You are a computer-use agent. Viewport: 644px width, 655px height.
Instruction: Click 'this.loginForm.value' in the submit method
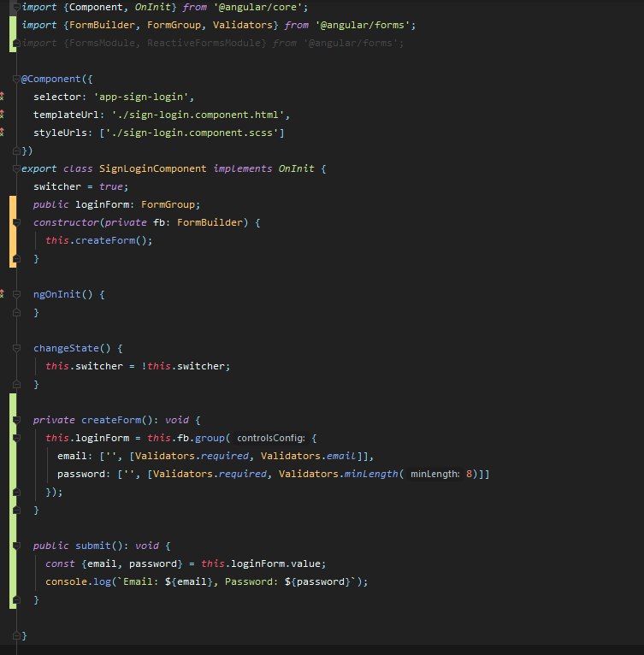260,564
